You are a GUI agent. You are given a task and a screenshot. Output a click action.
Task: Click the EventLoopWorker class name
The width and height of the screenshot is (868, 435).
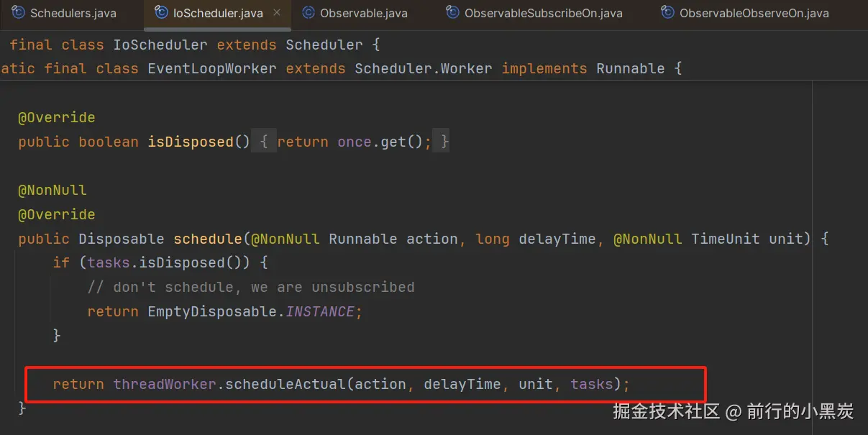point(212,68)
